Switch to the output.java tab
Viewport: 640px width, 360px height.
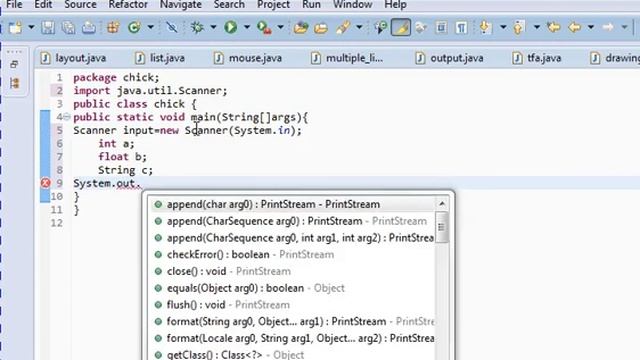pos(449,58)
